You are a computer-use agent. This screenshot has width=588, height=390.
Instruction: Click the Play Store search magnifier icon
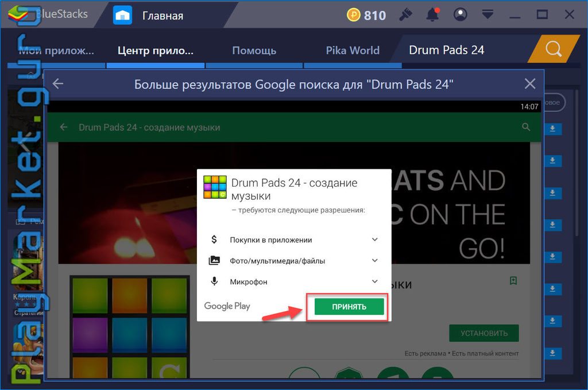coord(526,127)
